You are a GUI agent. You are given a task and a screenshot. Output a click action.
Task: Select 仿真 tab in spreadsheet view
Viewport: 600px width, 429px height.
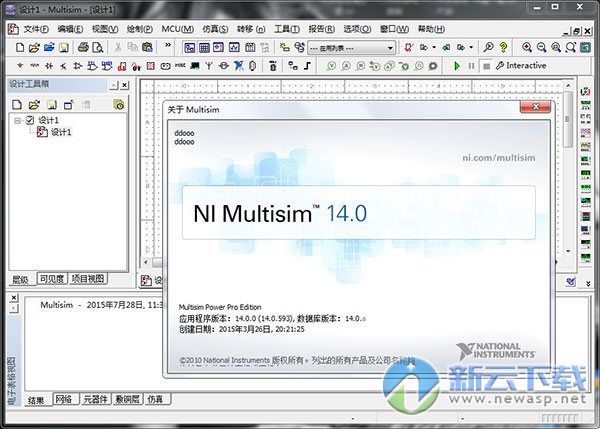(x=155, y=399)
